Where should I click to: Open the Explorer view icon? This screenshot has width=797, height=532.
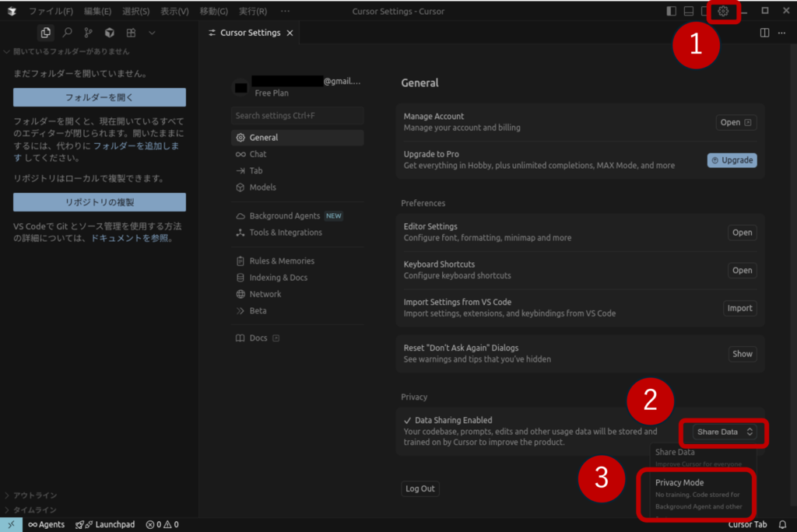pos(46,33)
